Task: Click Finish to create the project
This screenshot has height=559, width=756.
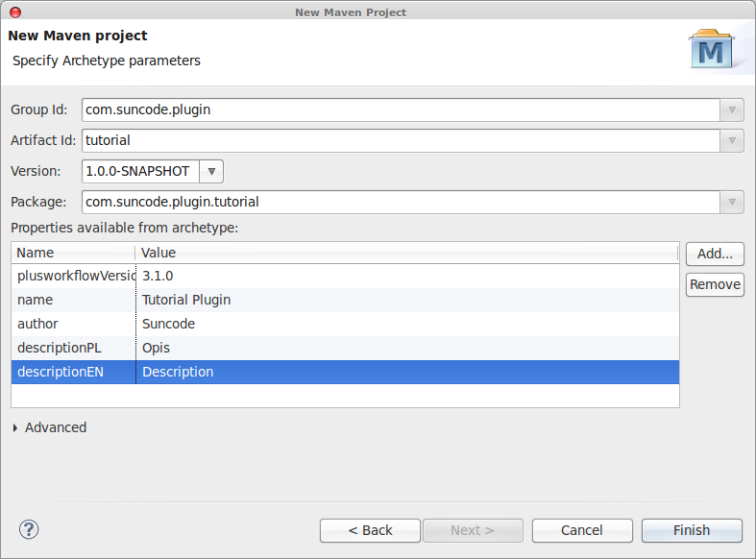Action: (x=692, y=530)
